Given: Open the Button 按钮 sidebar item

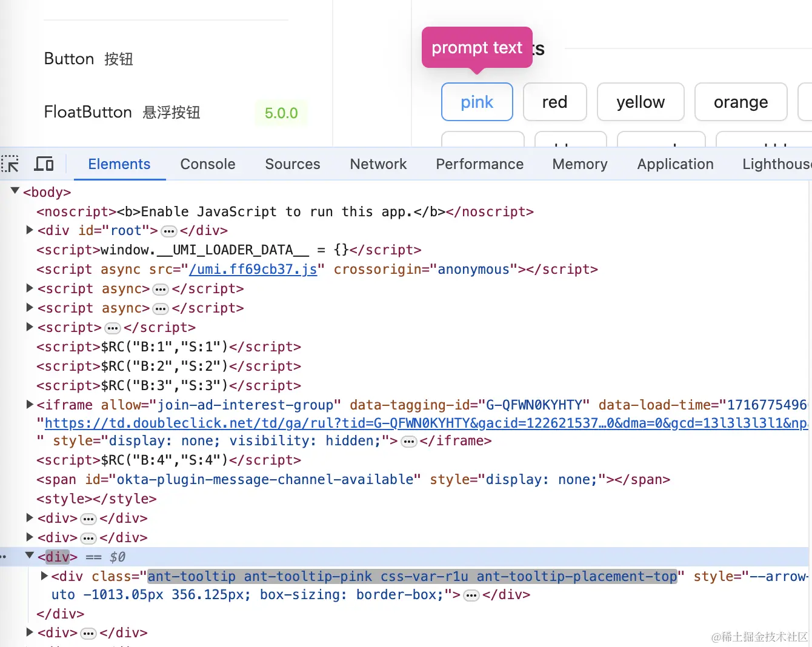Looking at the screenshot, I should tap(88, 59).
